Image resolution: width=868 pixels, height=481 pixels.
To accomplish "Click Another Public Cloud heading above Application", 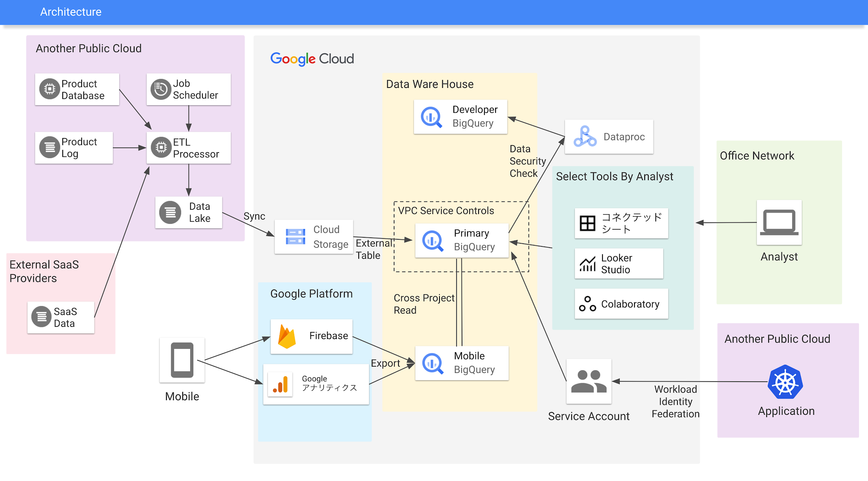I will 777,339.
